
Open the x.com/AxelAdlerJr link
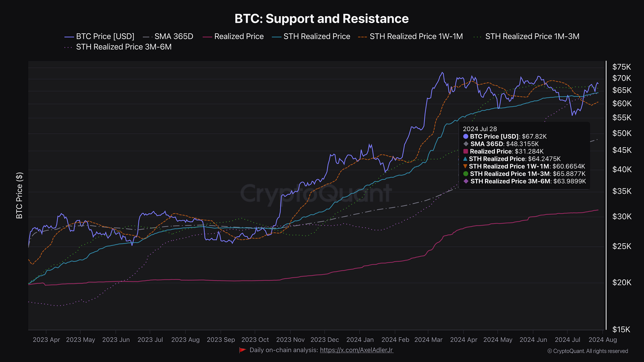point(357,350)
